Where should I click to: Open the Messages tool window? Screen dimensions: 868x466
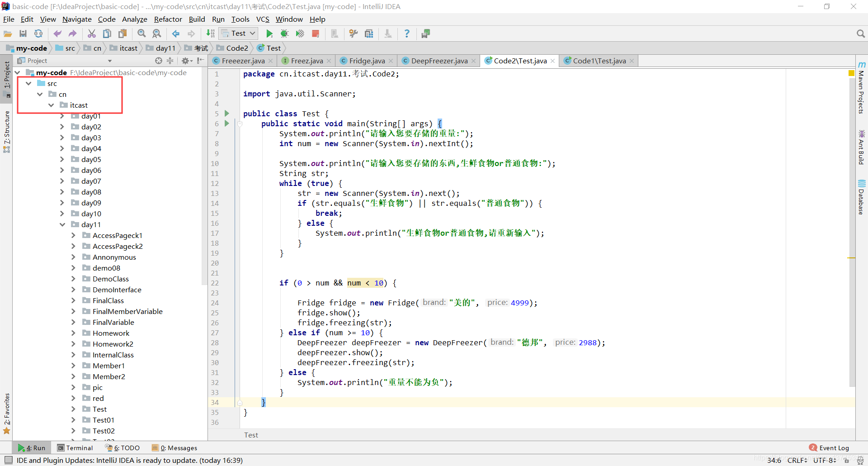pyautogui.click(x=175, y=448)
